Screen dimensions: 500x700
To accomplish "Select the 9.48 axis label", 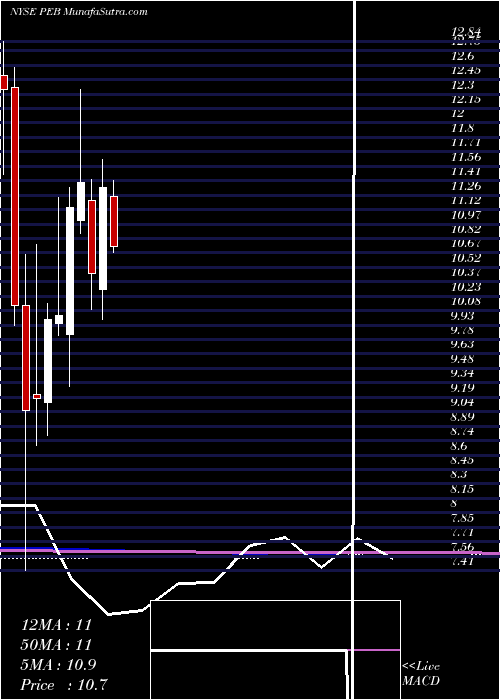I will pos(462,358).
